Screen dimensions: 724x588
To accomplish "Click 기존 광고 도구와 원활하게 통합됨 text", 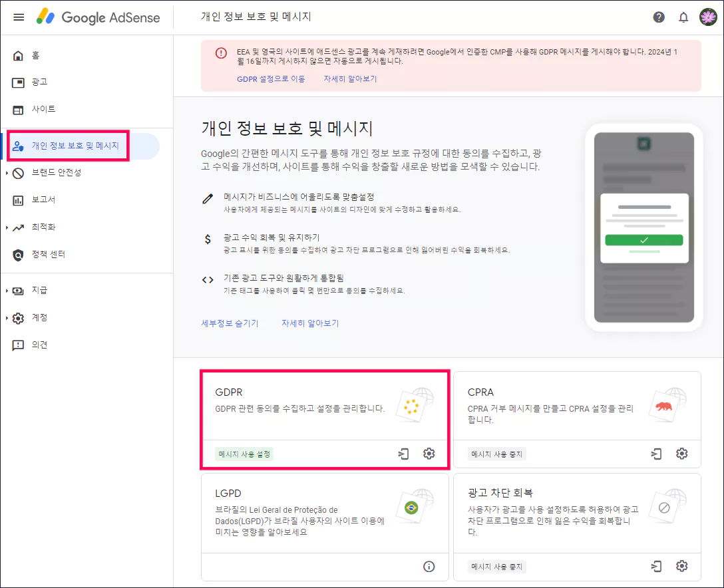I will pos(284,278).
